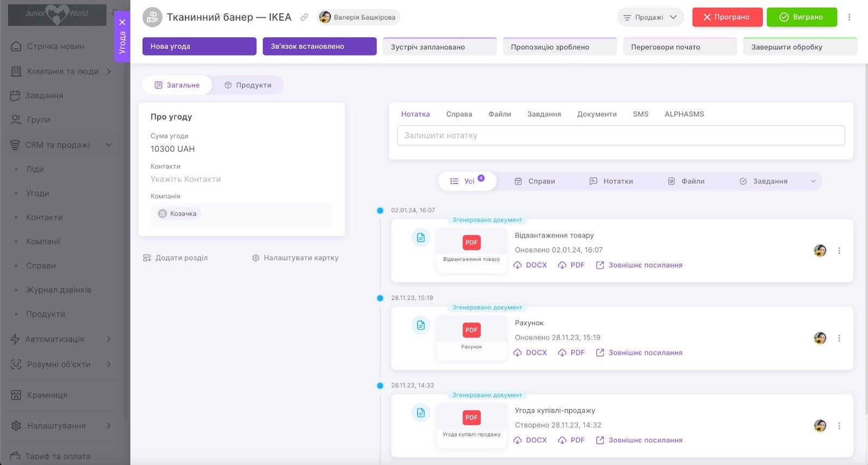Close the Угода side panel with X
This screenshot has width=868, height=465.
[x=122, y=22]
